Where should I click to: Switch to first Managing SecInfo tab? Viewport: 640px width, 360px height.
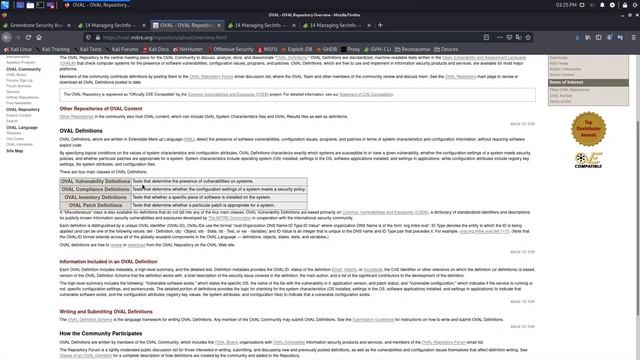tap(112, 25)
